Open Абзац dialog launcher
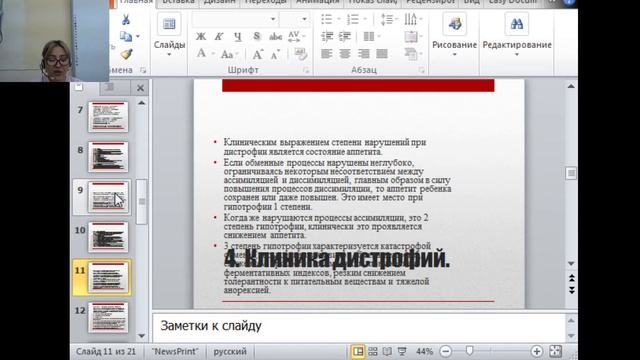Image resolution: width=640 pixels, height=360 pixels. pos(422,71)
